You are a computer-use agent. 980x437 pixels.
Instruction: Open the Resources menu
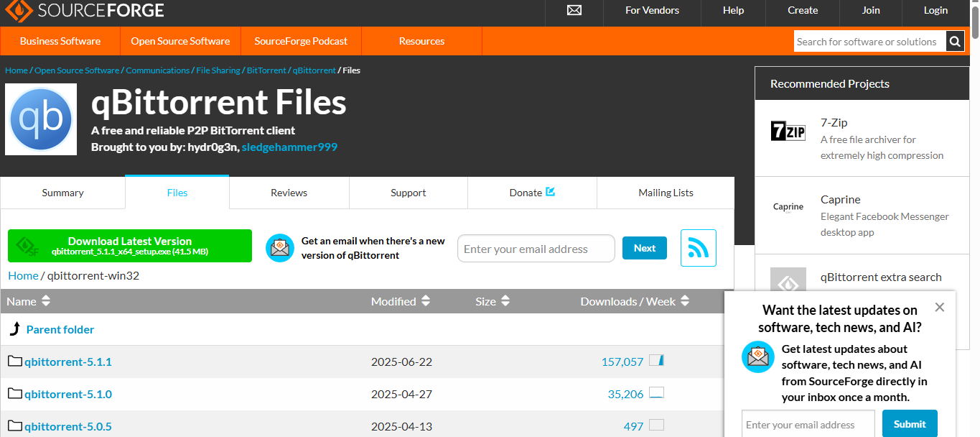click(421, 41)
